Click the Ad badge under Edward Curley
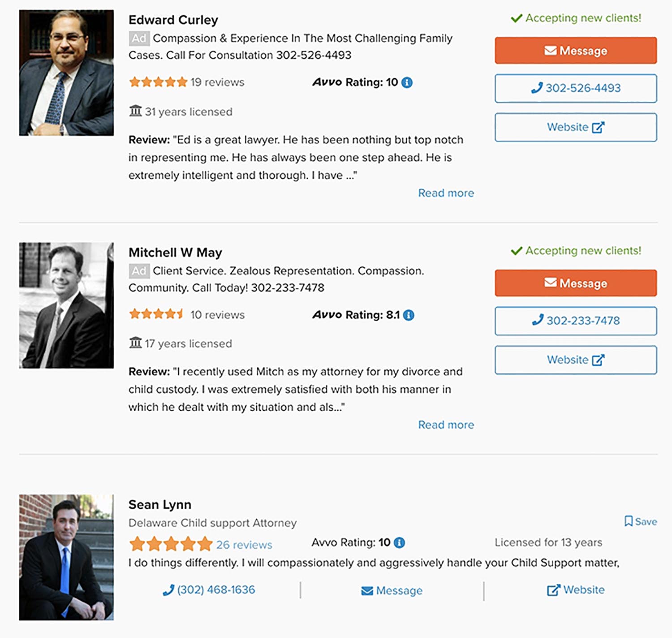The width and height of the screenshot is (672, 638). (x=139, y=39)
